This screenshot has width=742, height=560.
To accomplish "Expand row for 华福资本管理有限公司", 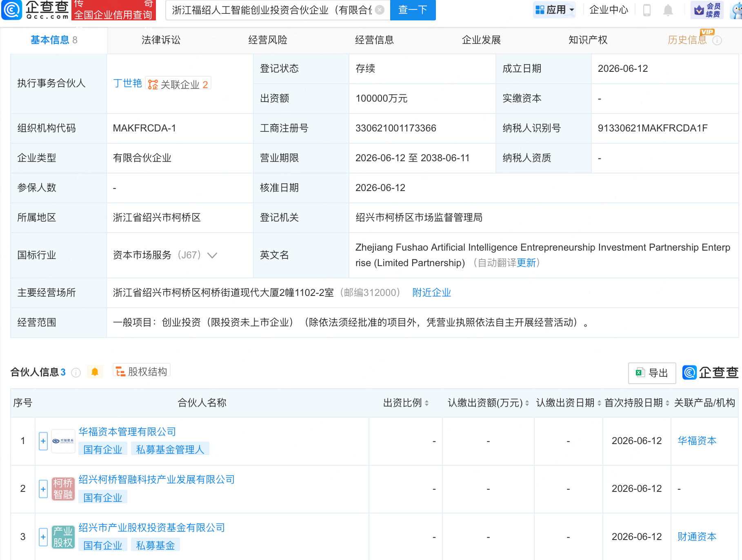I will (x=43, y=441).
